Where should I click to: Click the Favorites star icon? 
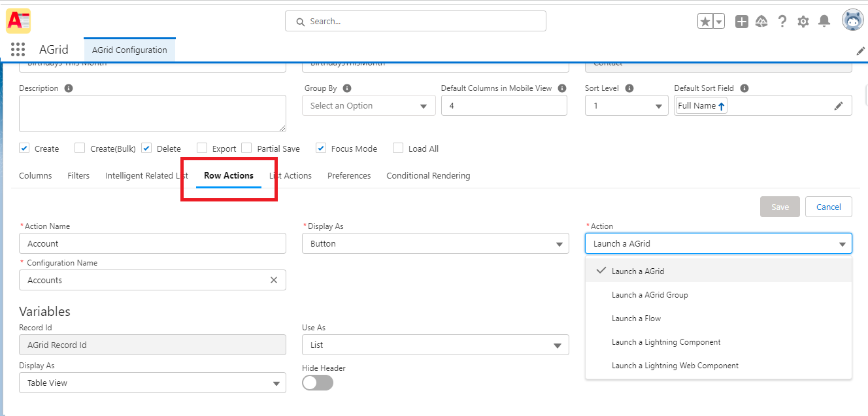[705, 22]
